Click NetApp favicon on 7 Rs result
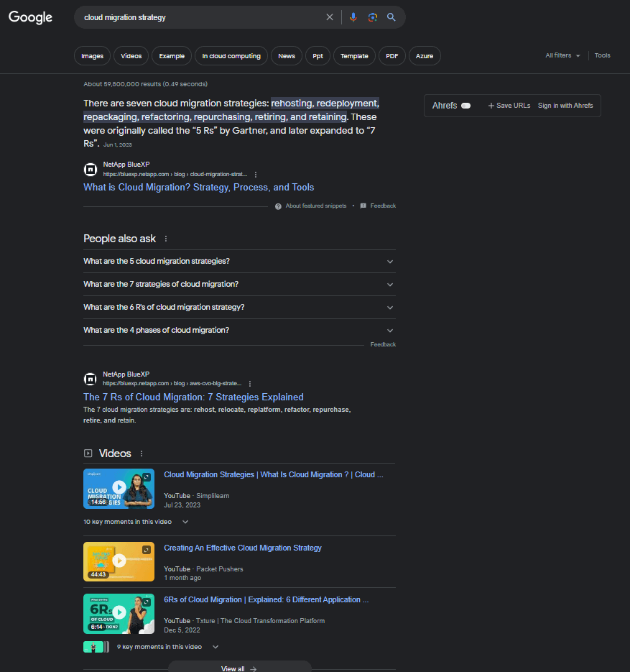The width and height of the screenshot is (630, 672). pos(91,379)
